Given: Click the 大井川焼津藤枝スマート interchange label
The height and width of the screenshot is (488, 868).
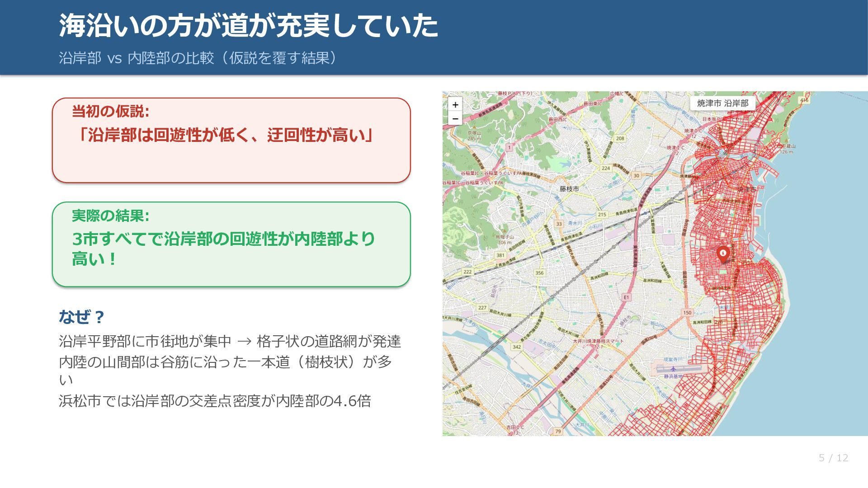Looking at the screenshot, I should [x=598, y=341].
